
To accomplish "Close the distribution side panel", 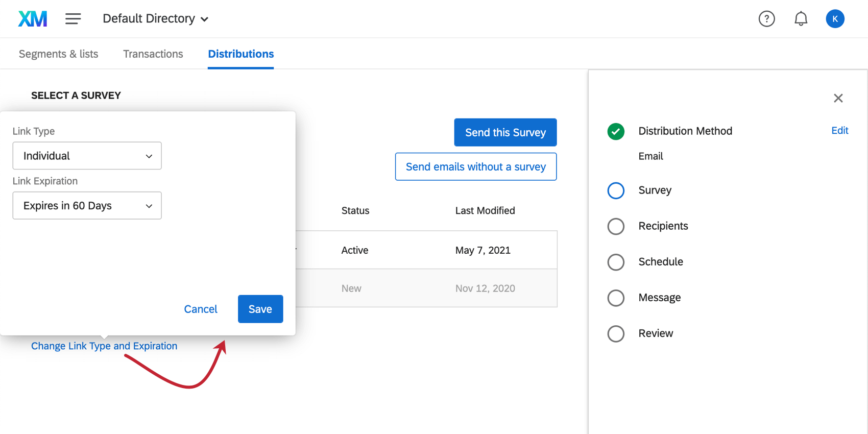I will (838, 98).
